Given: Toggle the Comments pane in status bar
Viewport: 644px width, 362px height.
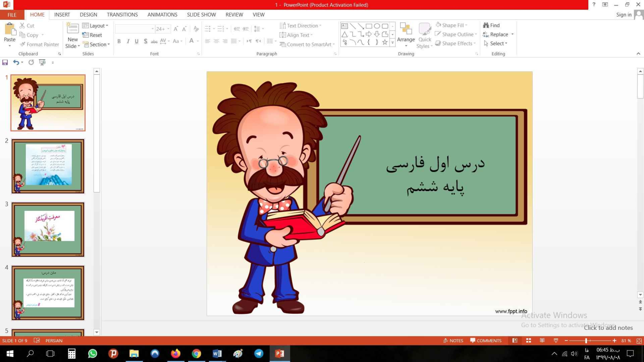Looking at the screenshot, I should point(485,340).
